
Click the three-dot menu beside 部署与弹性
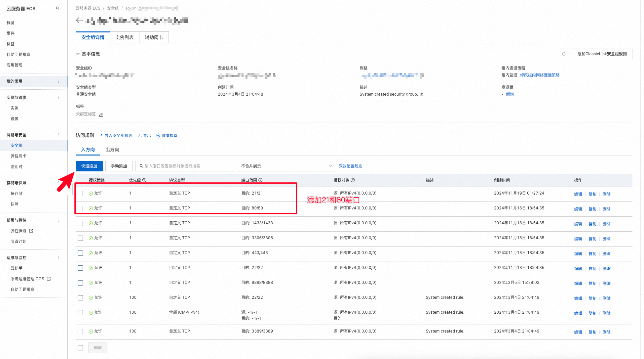(x=58, y=220)
